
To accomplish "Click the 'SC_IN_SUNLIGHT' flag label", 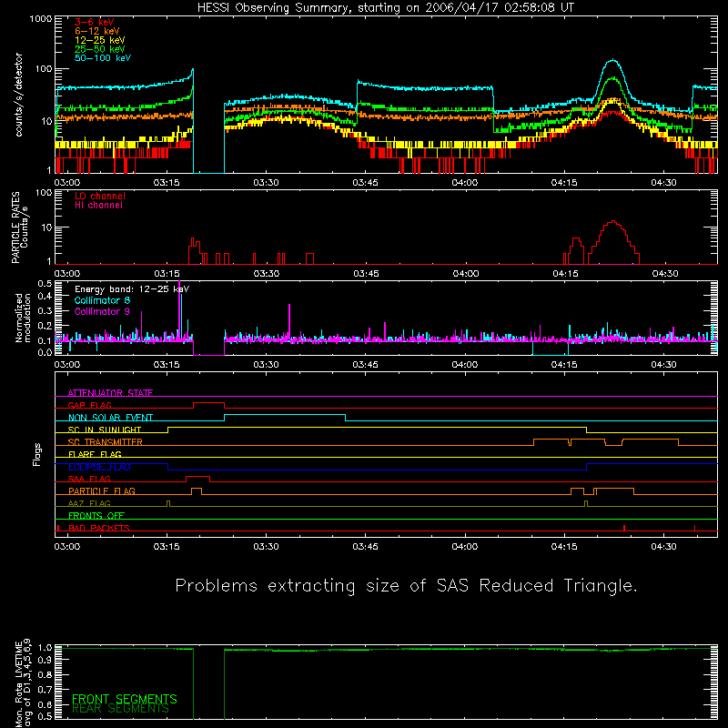I will click(x=105, y=430).
